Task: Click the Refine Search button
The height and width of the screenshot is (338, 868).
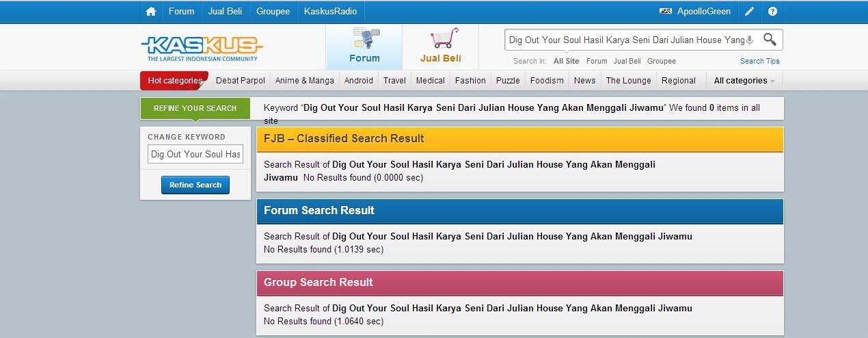Action: (x=195, y=185)
